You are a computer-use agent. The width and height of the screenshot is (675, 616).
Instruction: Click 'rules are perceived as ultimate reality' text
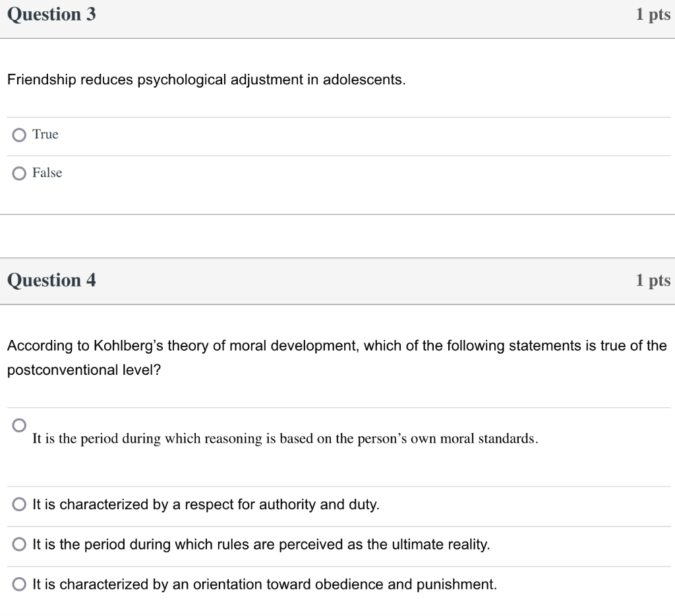tap(261, 545)
